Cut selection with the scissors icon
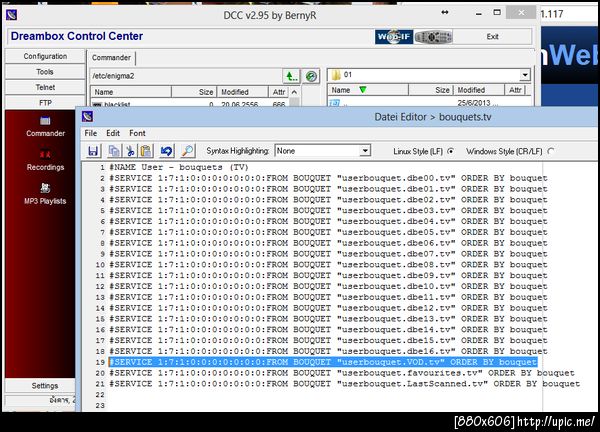 [x=130, y=151]
